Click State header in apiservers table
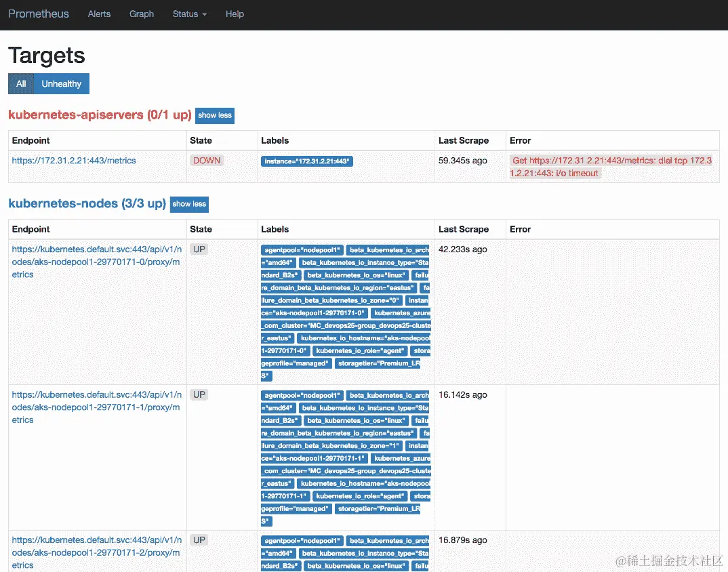728x572 pixels. tap(201, 141)
